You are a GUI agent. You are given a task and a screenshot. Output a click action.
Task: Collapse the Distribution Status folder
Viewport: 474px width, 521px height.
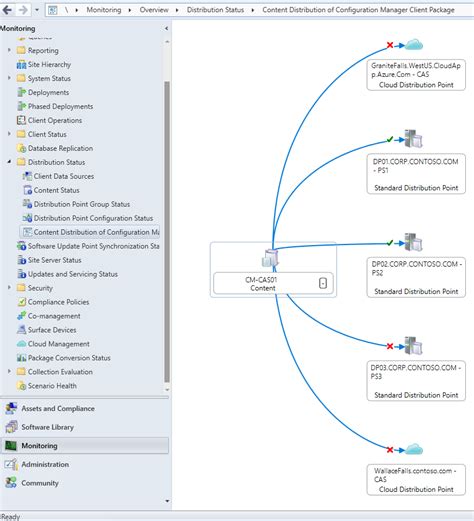pos(9,162)
